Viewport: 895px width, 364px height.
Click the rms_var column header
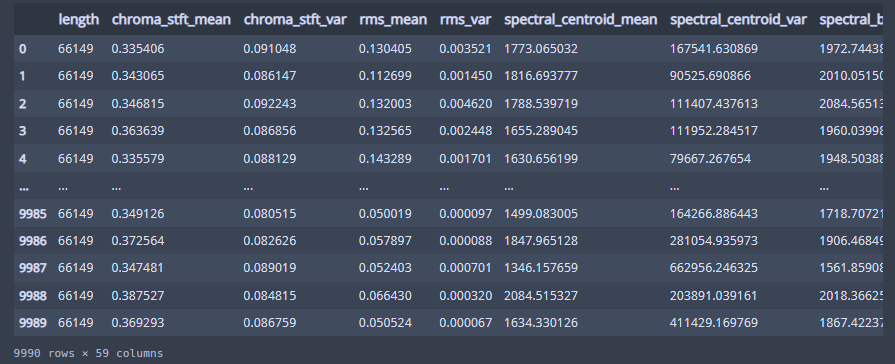click(x=465, y=19)
